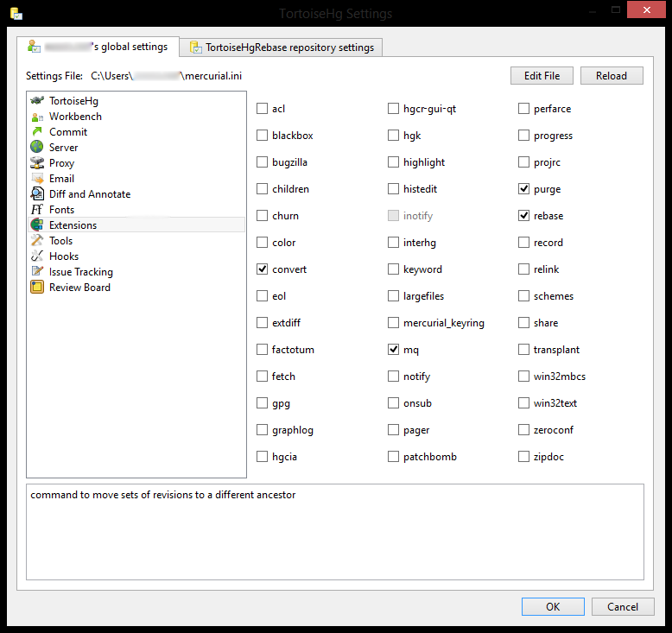This screenshot has height=633, width=672.
Task: Open Server settings via globe icon
Action: (x=37, y=147)
